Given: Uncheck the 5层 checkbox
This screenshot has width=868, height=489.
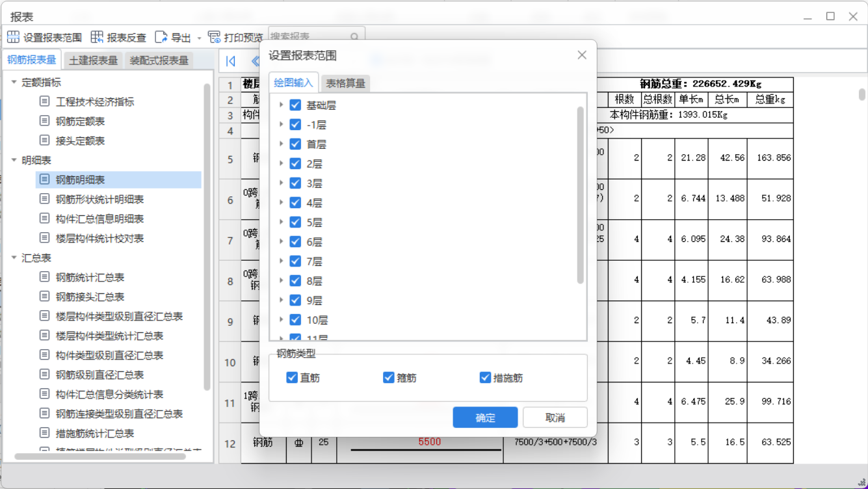Looking at the screenshot, I should pos(295,222).
